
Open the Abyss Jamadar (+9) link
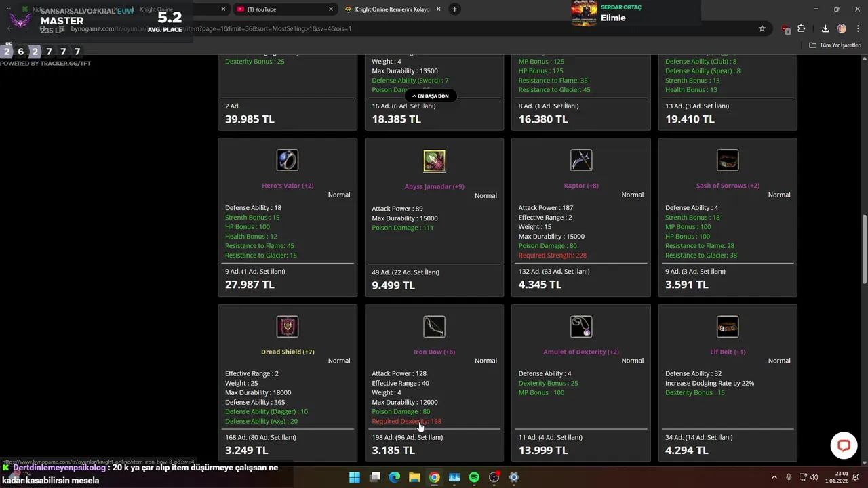(x=434, y=186)
